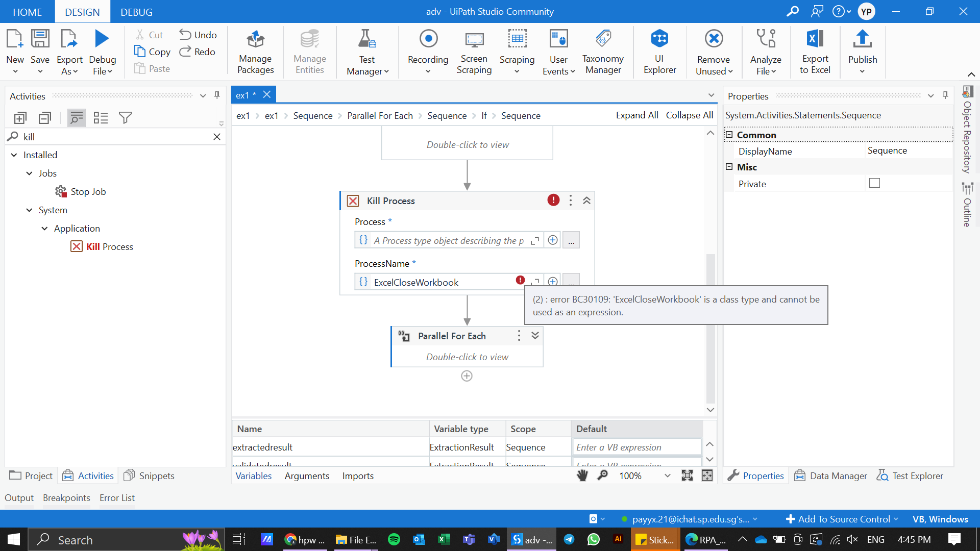Image resolution: width=980 pixels, height=551 pixels.
Task: Open Test Manager flask icon
Action: pos(366,39)
